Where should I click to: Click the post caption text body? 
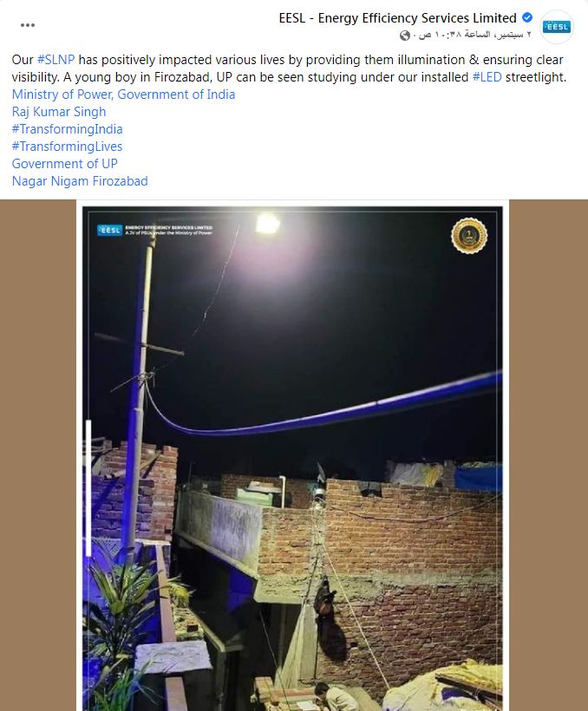point(290,68)
